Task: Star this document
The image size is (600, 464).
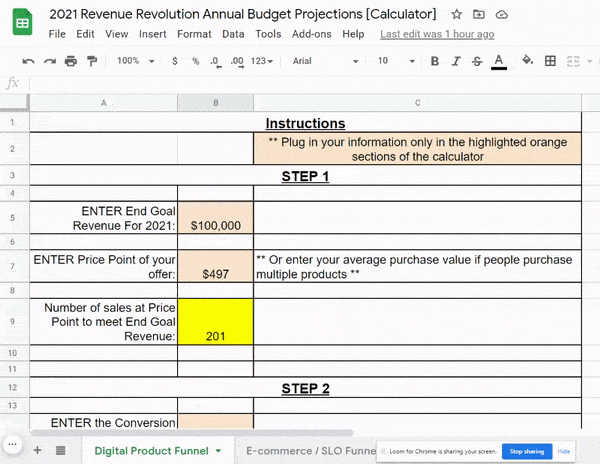Action: tap(457, 15)
